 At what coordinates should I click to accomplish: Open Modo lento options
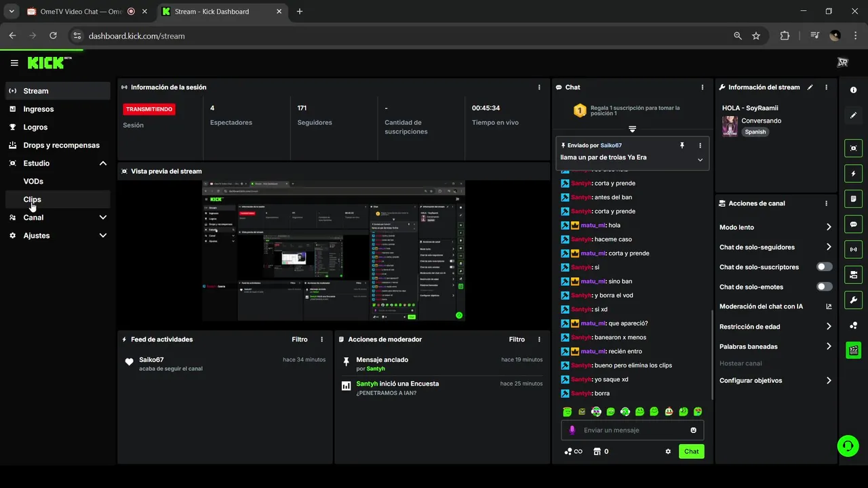pyautogui.click(x=776, y=227)
